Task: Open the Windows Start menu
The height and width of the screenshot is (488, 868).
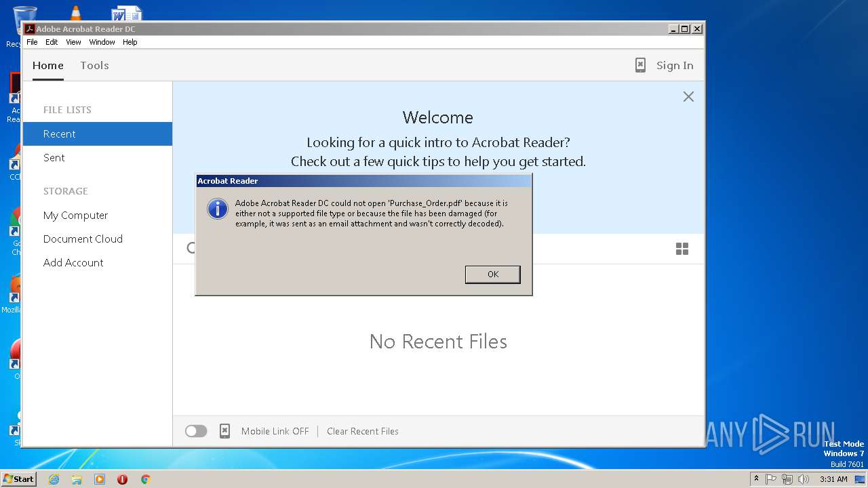Action: coord(18,479)
